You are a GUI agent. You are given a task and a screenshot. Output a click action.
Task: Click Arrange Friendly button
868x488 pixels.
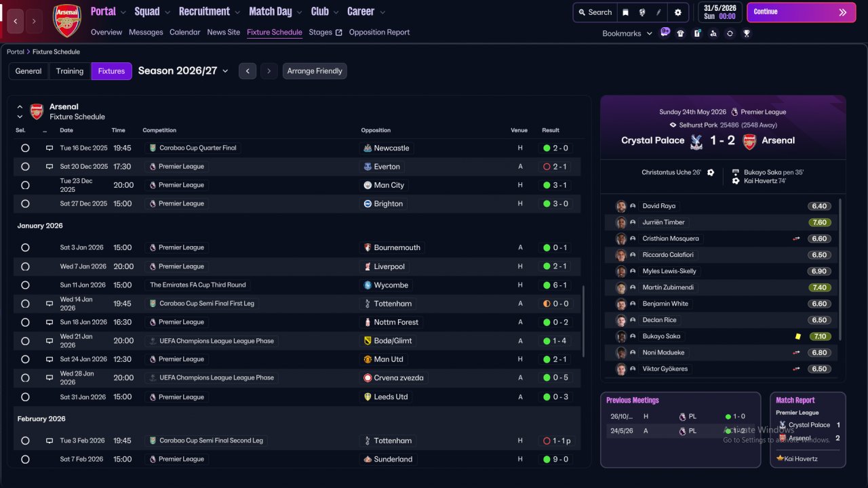315,71
